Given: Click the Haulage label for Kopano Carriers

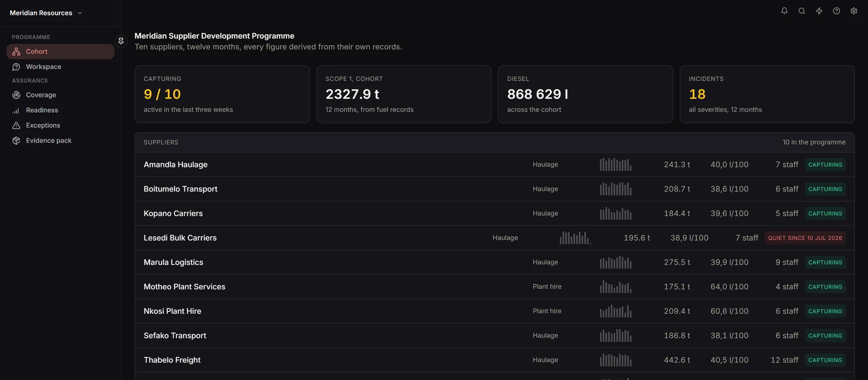Looking at the screenshot, I should click(x=545, y=213).
